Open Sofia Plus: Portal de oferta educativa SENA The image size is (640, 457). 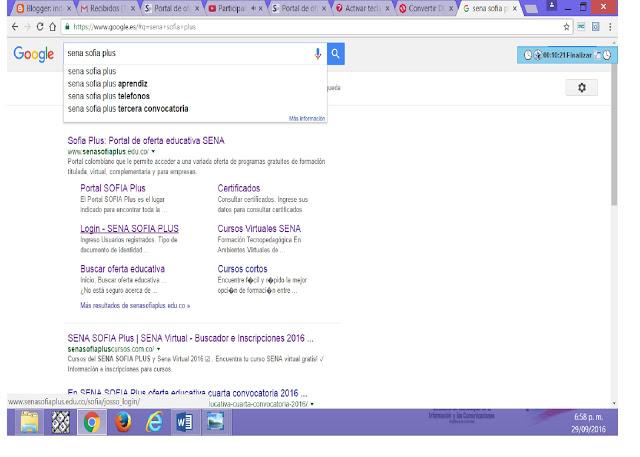(x=146, y=141)
